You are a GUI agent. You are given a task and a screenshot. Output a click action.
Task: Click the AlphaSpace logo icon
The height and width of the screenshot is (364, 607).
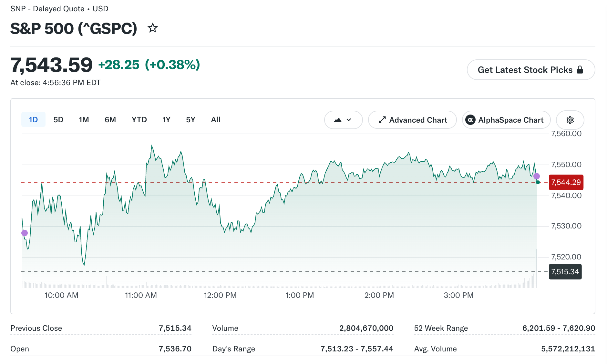click(470, 120)
